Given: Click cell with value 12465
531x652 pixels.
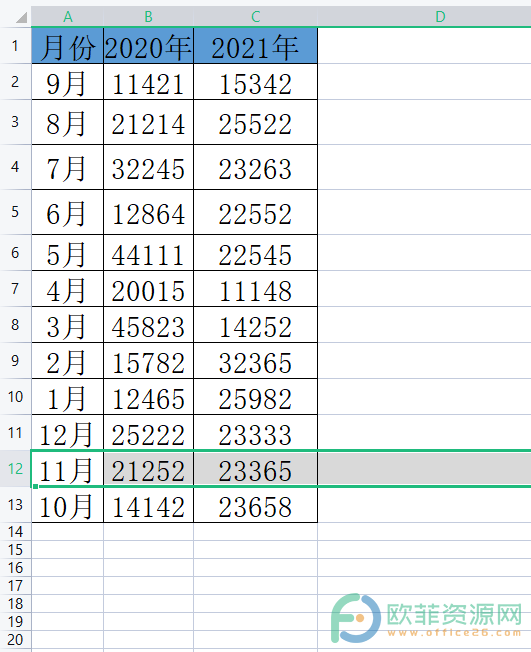Looking at the screenshot, I should [148, 397].
